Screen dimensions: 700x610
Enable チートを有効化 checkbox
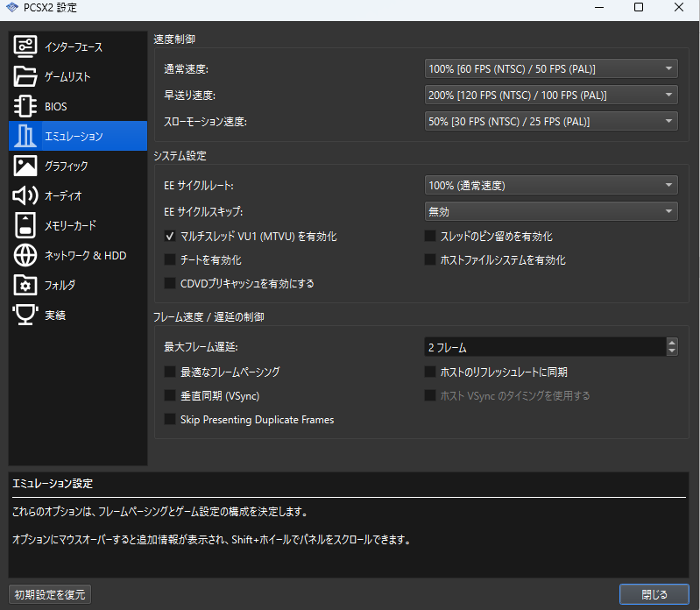(x=170, y=260)
